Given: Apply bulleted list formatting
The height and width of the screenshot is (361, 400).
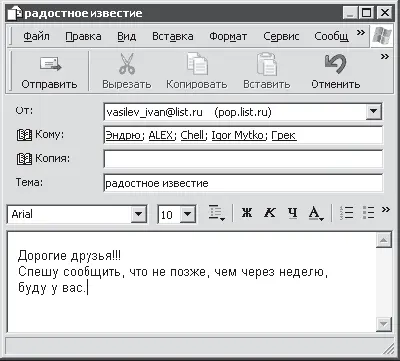Looking at the screenshot, I should pyautogui.click(x=369, y=213).
